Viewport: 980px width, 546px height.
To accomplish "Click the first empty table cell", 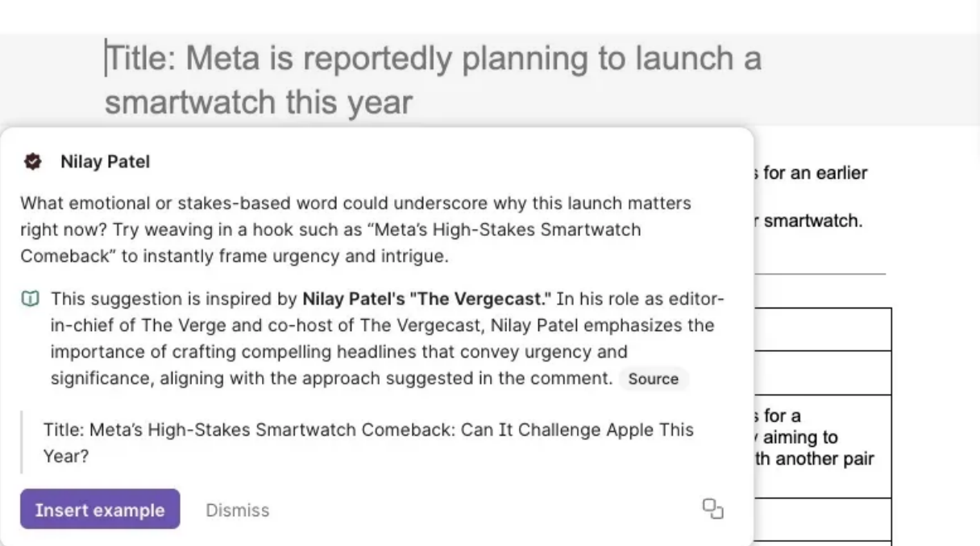I will [x=822, y=329].
